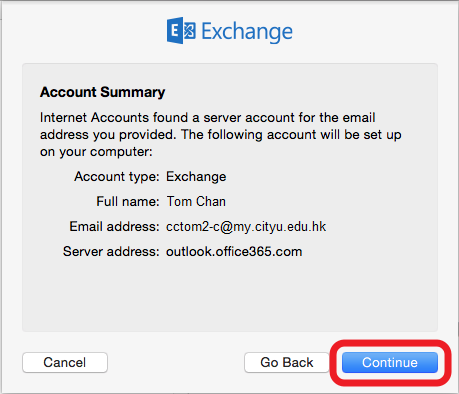Screen dimensions: 459x394
Task: Click the server address outlook.office365.com
Action: coord(234,252)
